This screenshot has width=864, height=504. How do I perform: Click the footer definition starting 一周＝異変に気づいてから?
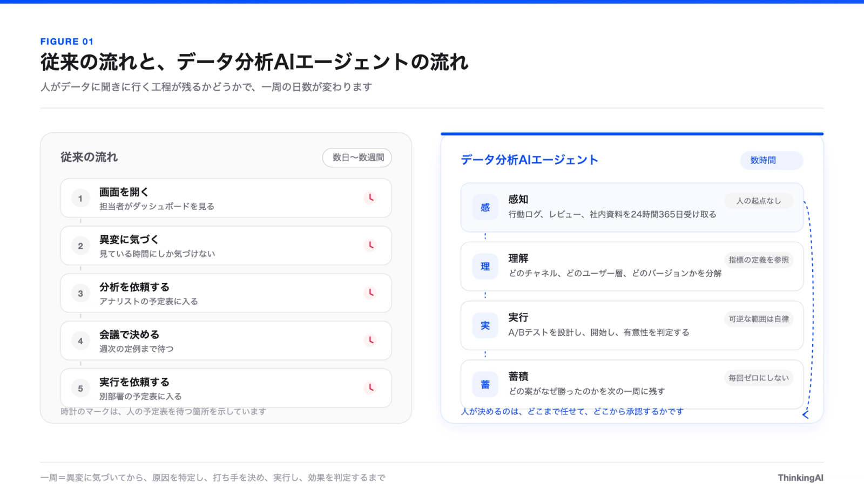tap(213, 478)
